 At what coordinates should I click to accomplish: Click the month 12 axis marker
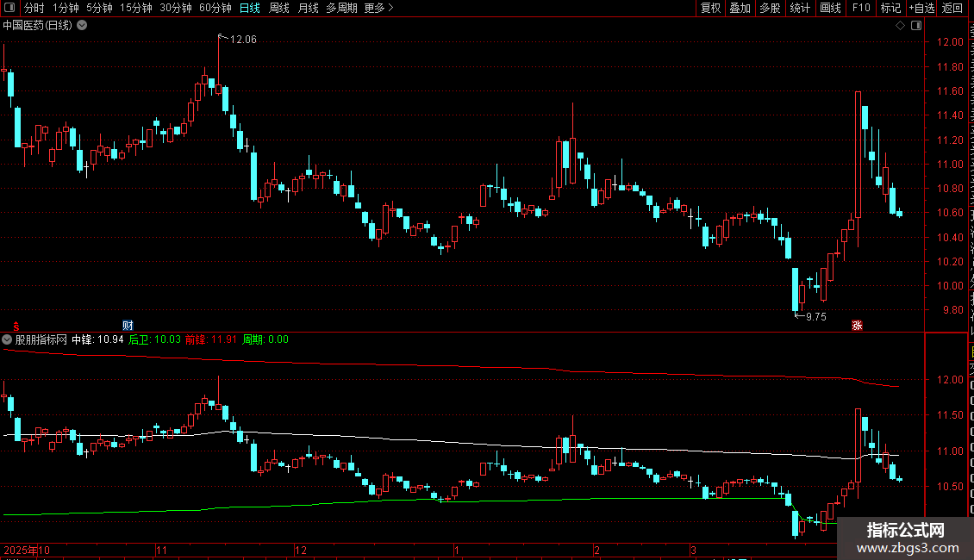(301, 550)
